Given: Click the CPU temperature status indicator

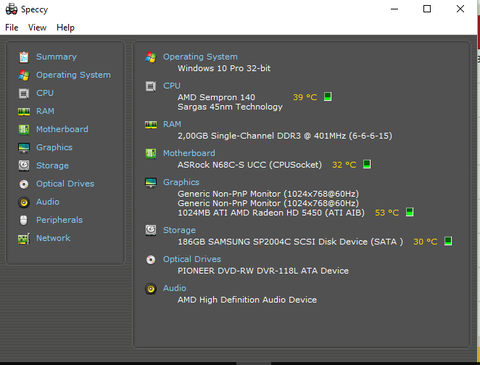Looking at the screenshot, I should tap(328, 97).
